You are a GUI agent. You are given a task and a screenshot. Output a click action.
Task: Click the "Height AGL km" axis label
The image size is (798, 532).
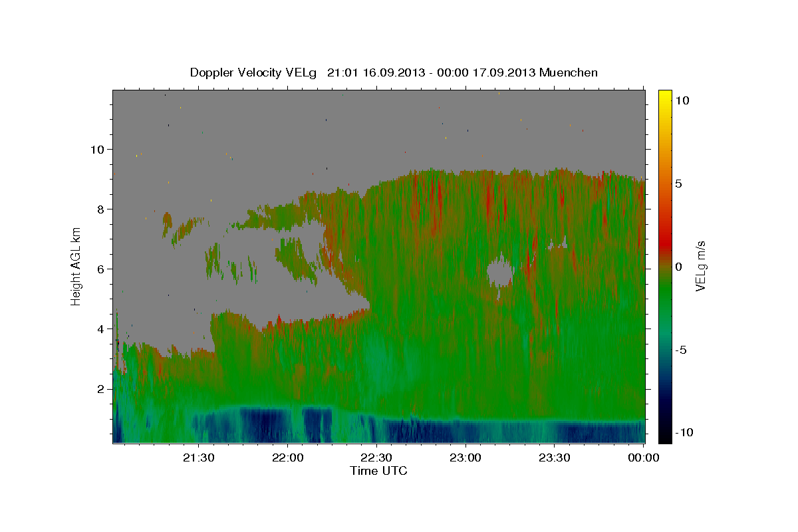[x=76, y=266]
